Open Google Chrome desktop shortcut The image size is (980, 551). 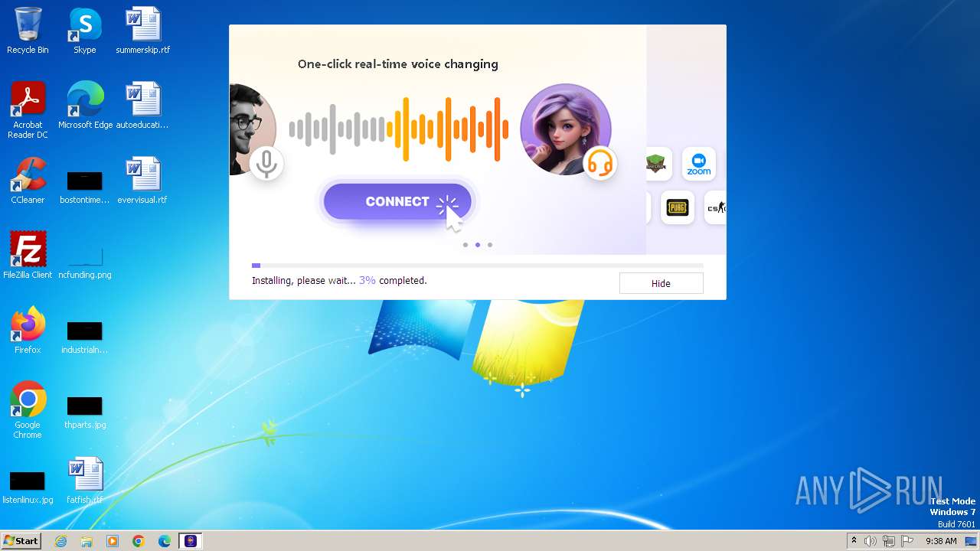[x=28, y=409]
